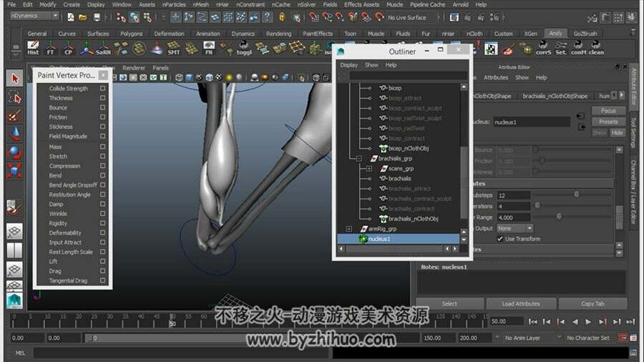Image resolution: width=644 pixels, height=362 pixels.
Task: Open the nSolver menu
Action: click(307, 4)
